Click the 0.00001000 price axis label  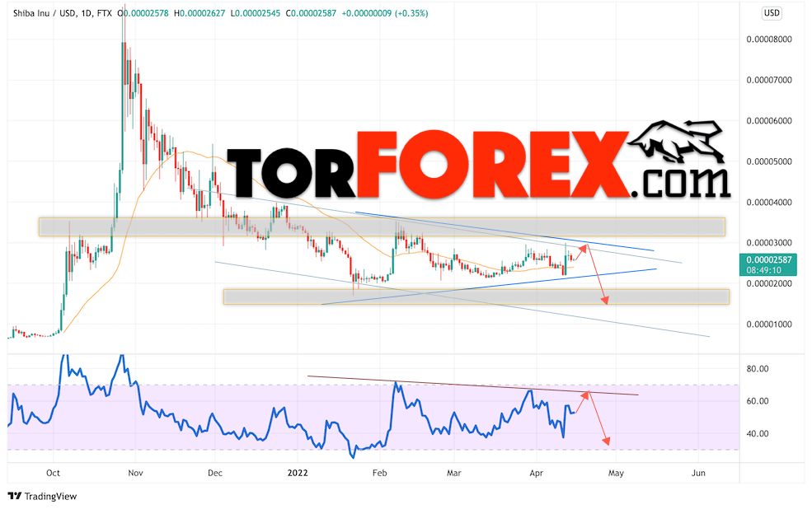tap(769, 325)
